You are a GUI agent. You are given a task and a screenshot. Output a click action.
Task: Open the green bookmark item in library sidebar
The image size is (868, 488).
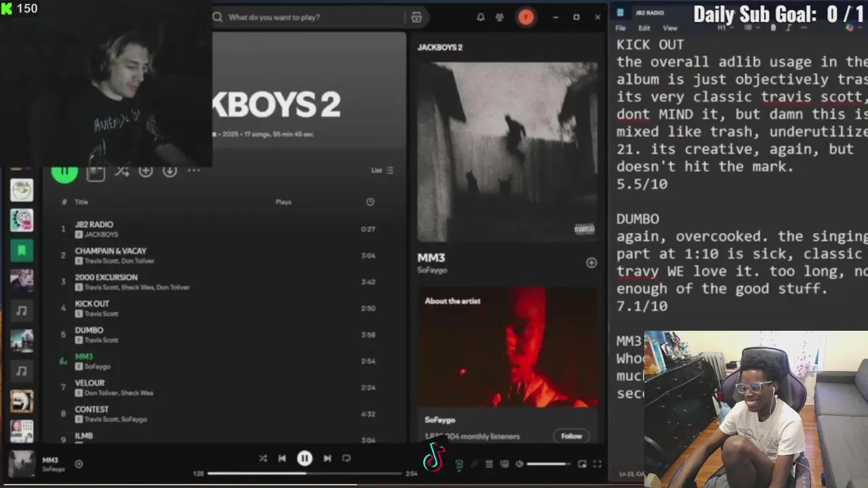point(22,251)
